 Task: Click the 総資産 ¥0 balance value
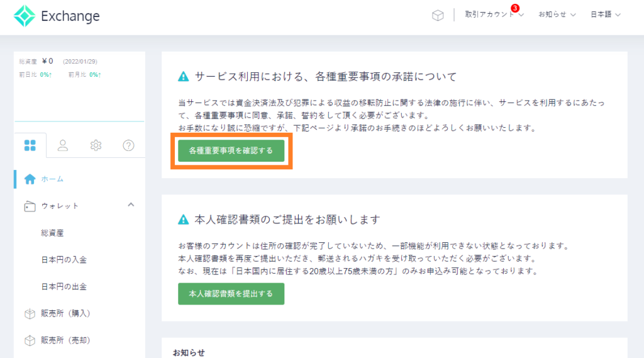pos(48,61)
